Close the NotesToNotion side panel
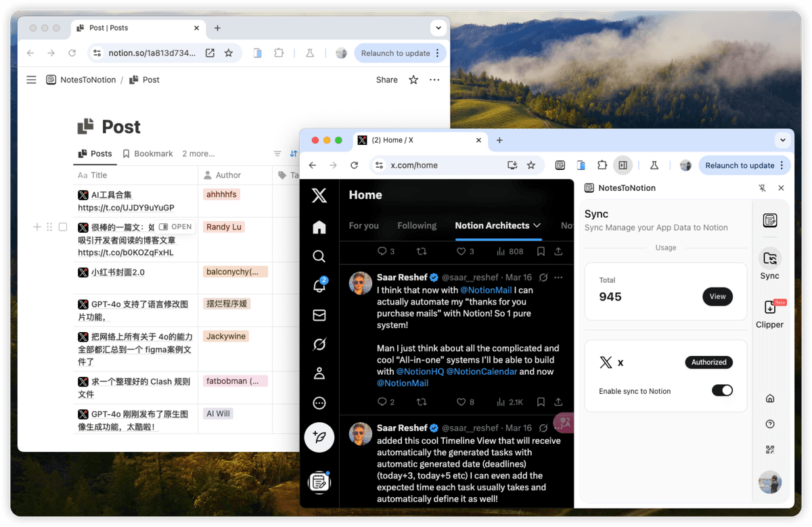This screenshot has width=812, height=527. pos(781,188)
